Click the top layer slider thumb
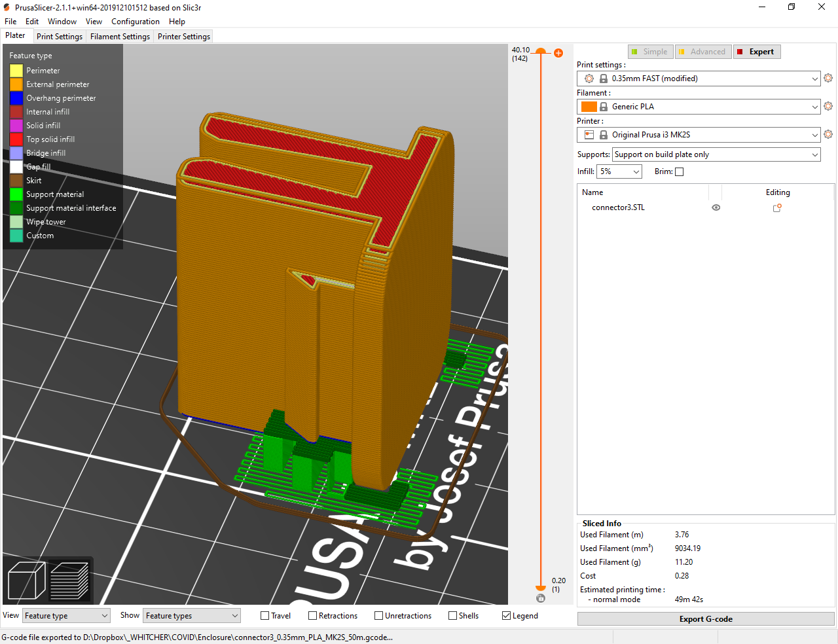 pyautogui.click(x=541, y=51)
